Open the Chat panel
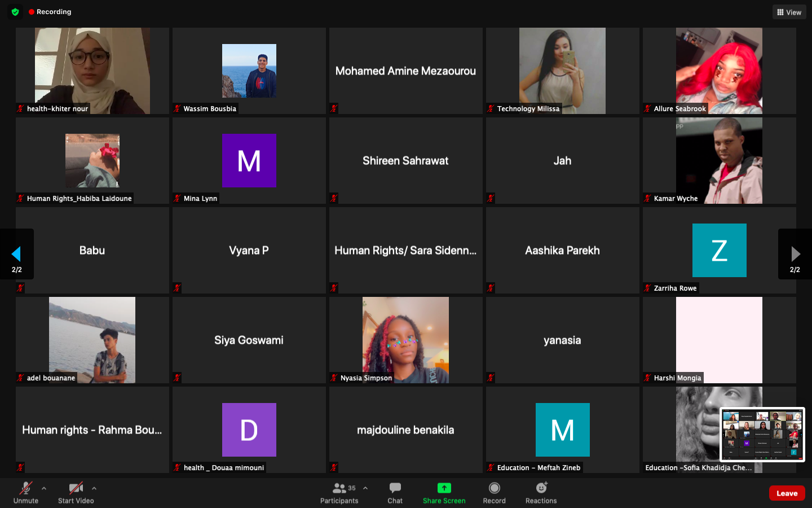 point(395,492)
